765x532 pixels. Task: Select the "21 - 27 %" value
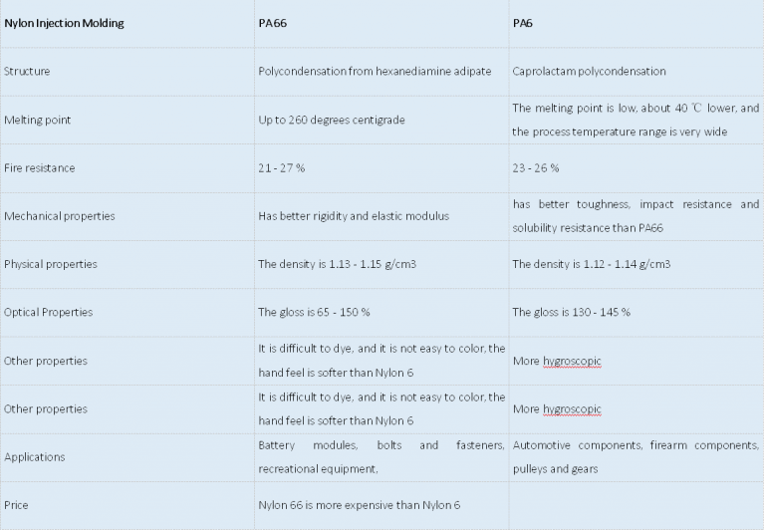282,168
